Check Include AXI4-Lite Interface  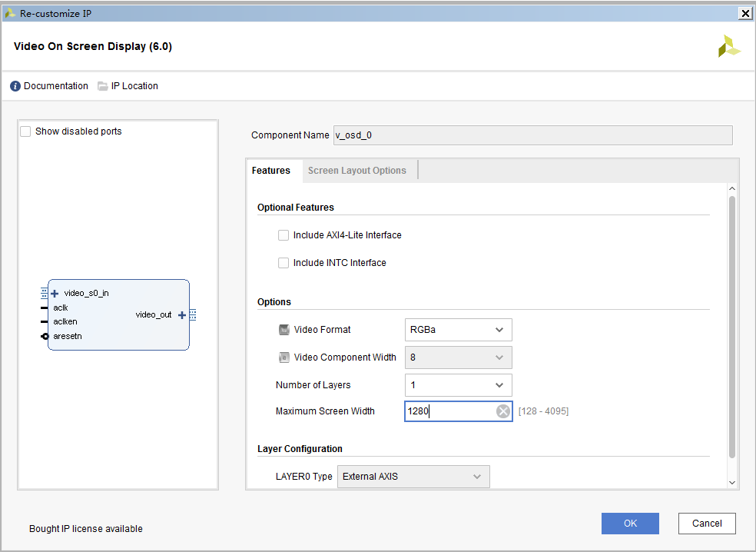click(283, 235)
